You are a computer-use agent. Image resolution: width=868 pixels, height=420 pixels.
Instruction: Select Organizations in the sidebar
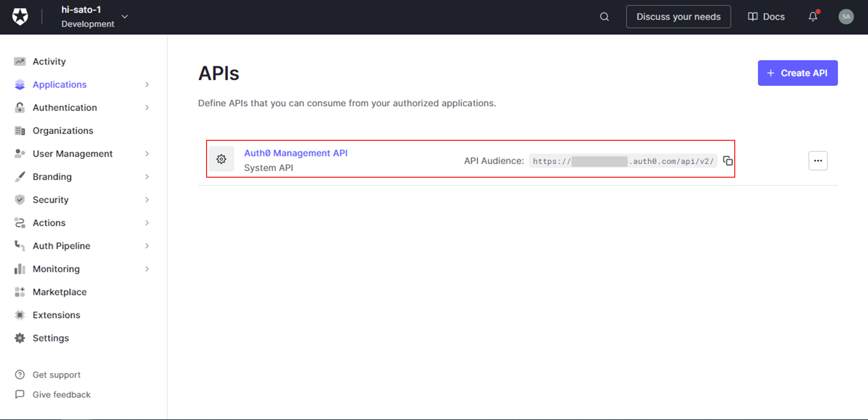point(62,130)
